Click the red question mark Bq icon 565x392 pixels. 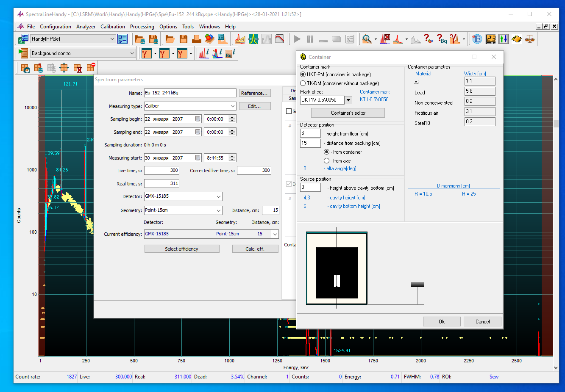point(442,39)
